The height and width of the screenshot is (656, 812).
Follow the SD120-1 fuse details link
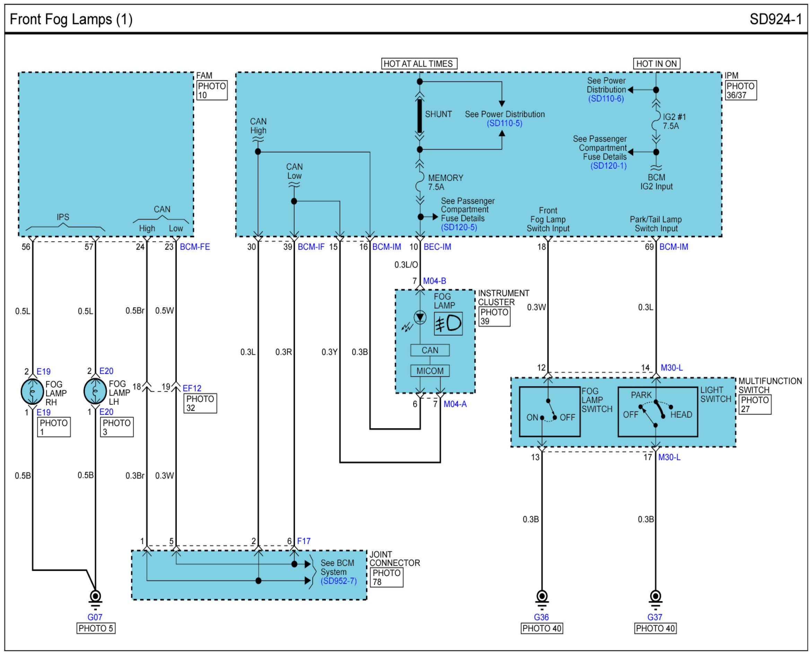point(608,166)
